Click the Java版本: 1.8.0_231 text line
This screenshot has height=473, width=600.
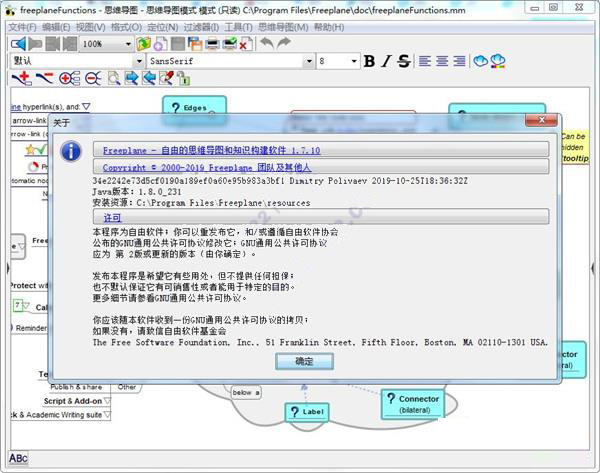pos(137,192)
